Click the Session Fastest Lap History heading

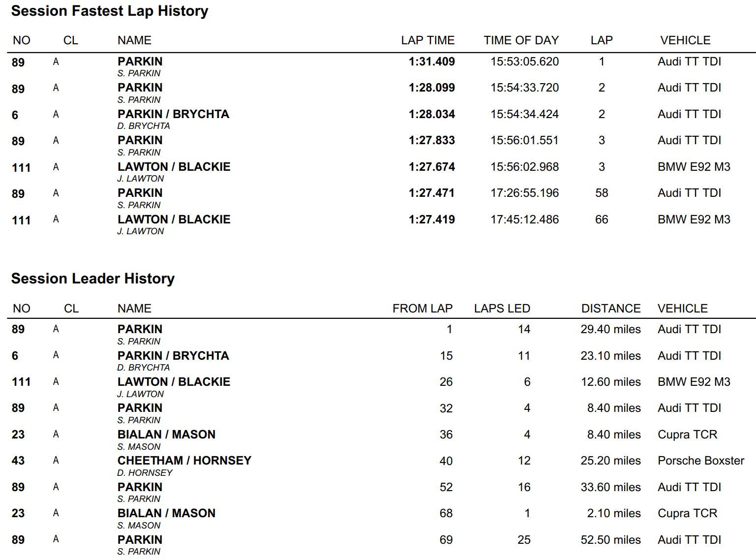click(110, 11)
